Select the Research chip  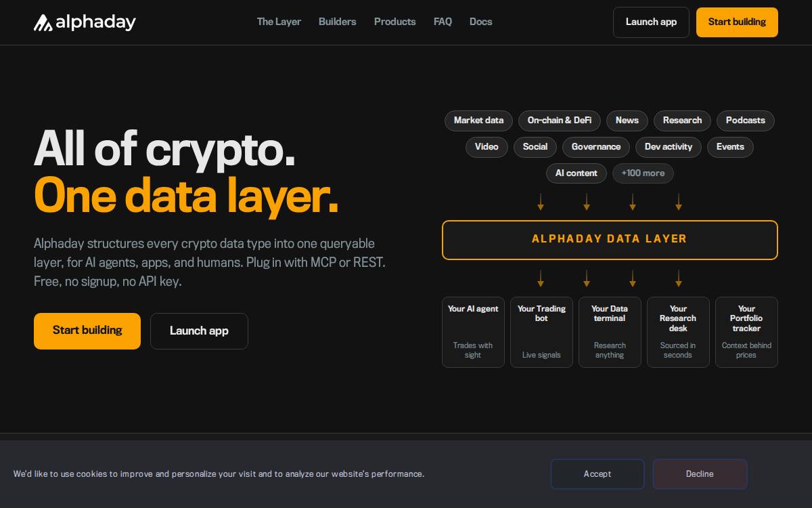coord(682,121)
